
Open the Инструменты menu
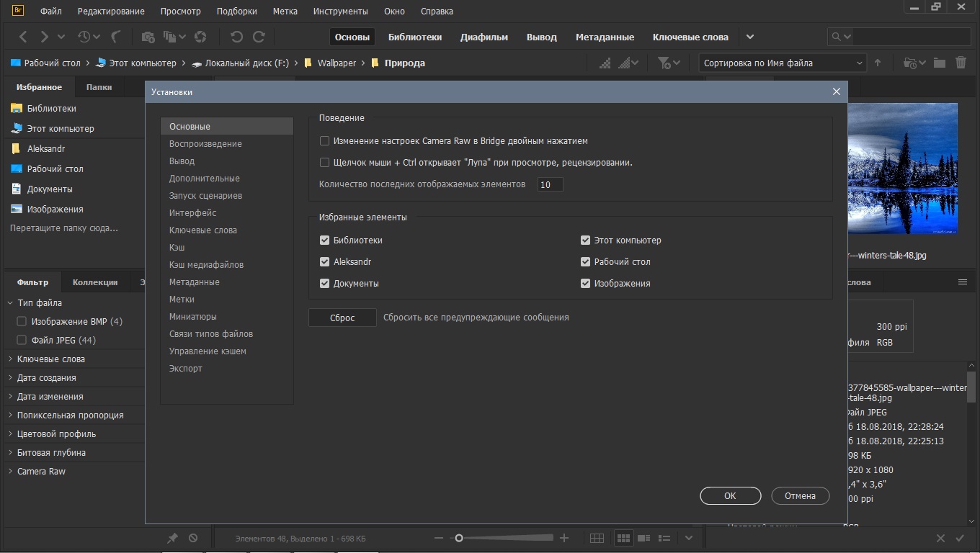[340, 12]
